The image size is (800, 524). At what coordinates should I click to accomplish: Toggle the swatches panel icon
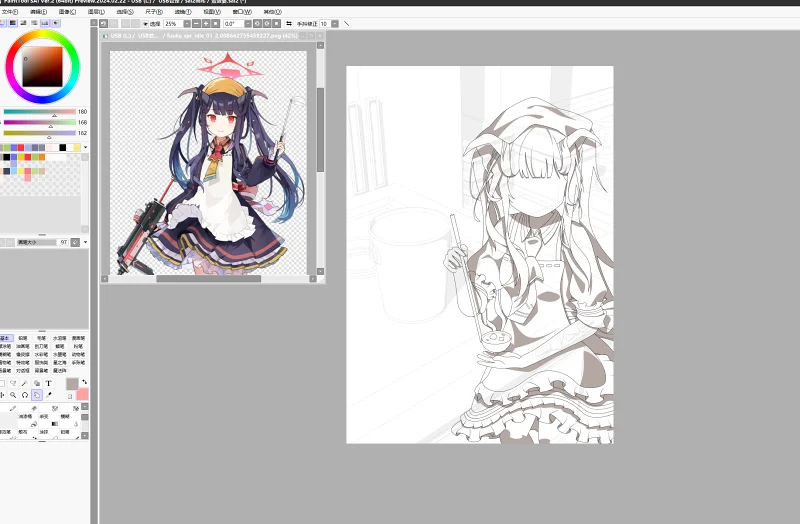(x=45, y=23)
